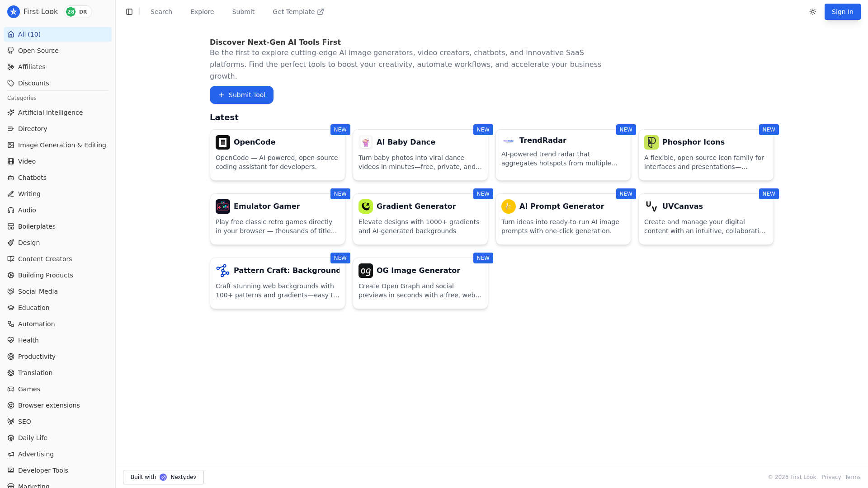Click the AI Prompt Generator yellow icon

[509, 206]
